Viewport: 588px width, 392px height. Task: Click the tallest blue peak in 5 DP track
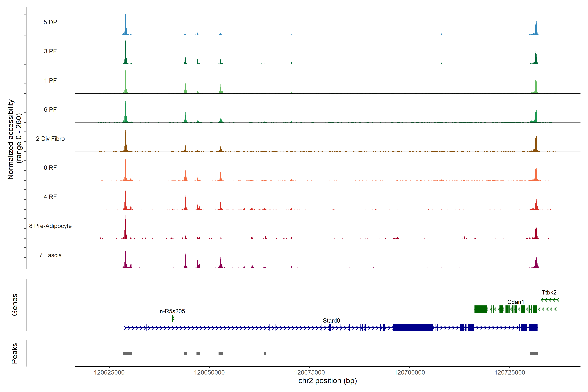pos(125,25)
